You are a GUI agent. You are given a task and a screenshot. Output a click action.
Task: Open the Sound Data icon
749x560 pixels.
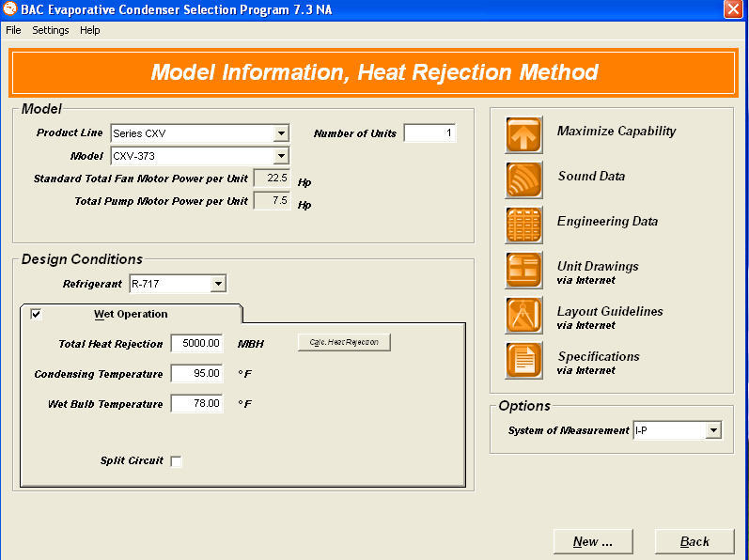523,179
